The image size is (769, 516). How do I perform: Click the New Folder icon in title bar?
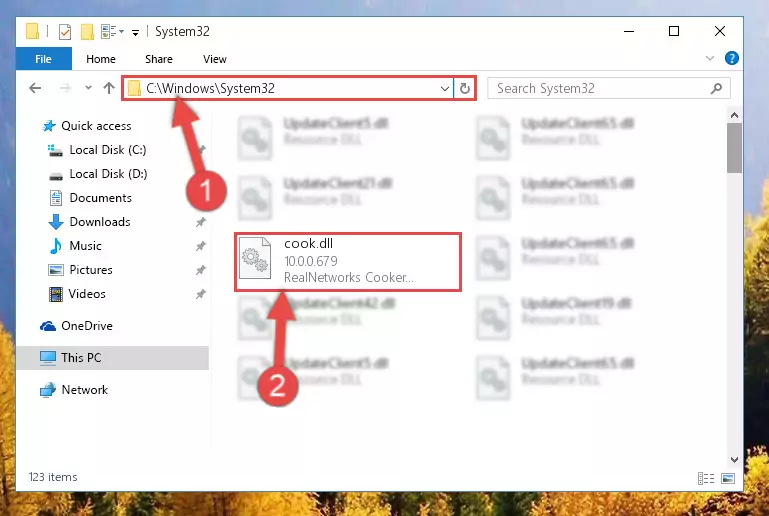pyautogui.click(x=87, y=32)
